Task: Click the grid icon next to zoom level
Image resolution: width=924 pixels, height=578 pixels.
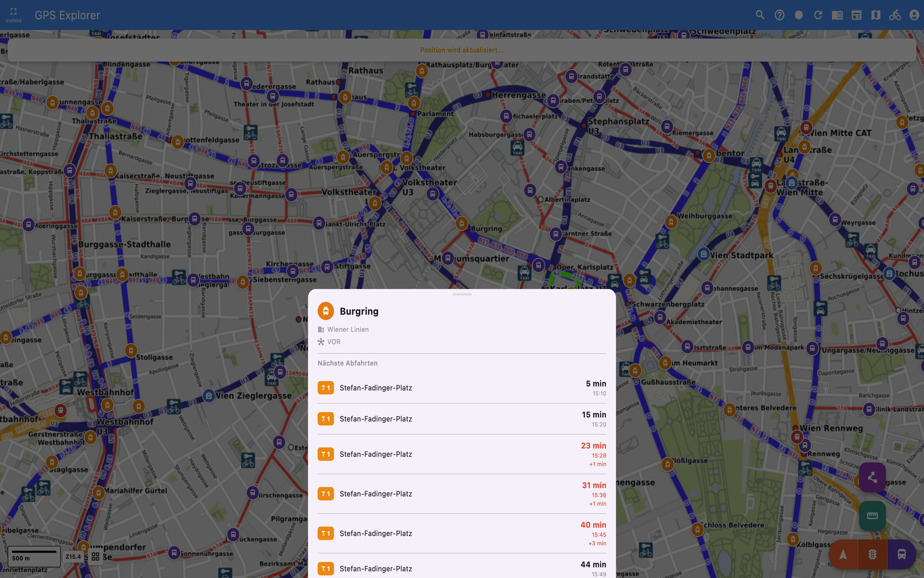Action: [96, 556]
